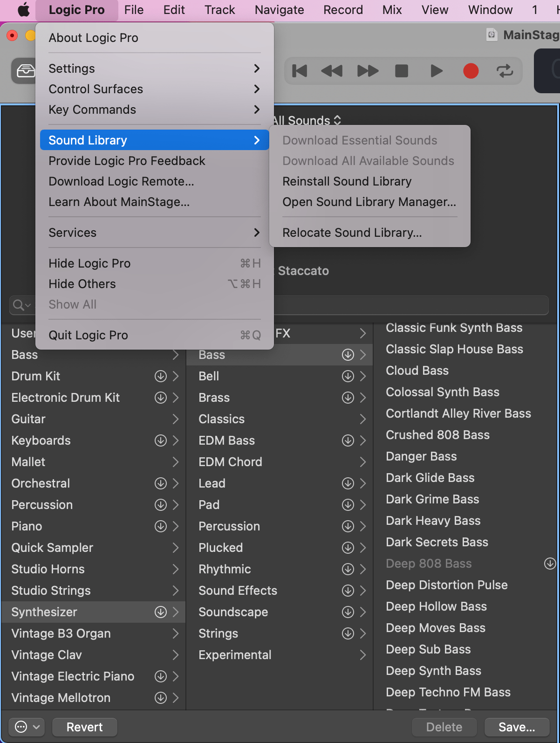Select Quit Logic Pro
This screenshot has width=560, height=743.
coord(155,335)
